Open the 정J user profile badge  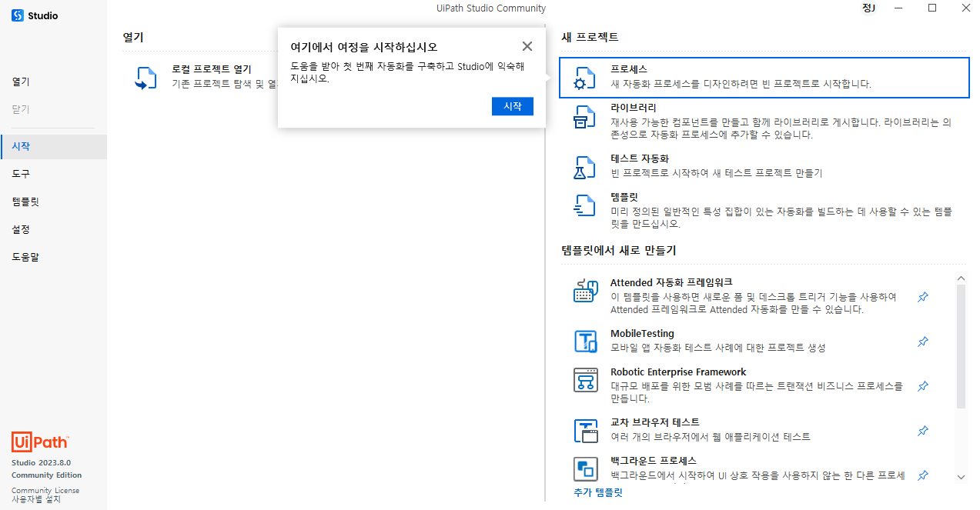(869, 8)
